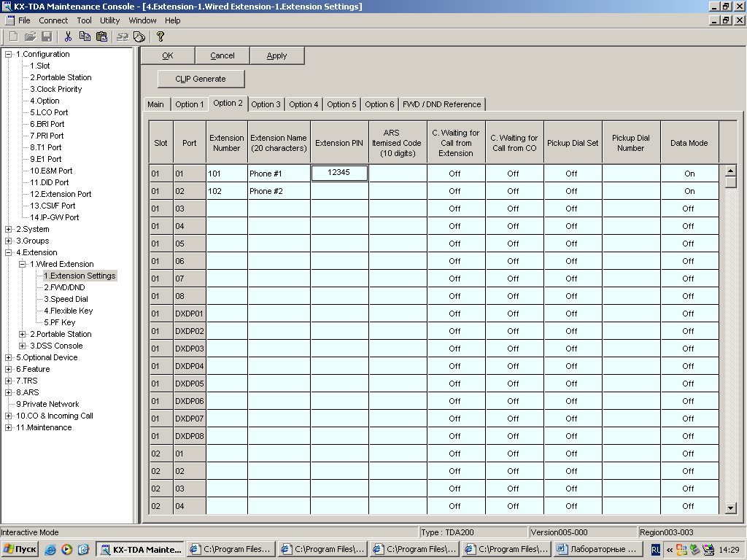Screen dimensions: 747x560
Task: Collapse the 1.Wired Extension tree node
Action: pyautogui.click(x=22, y=264)
